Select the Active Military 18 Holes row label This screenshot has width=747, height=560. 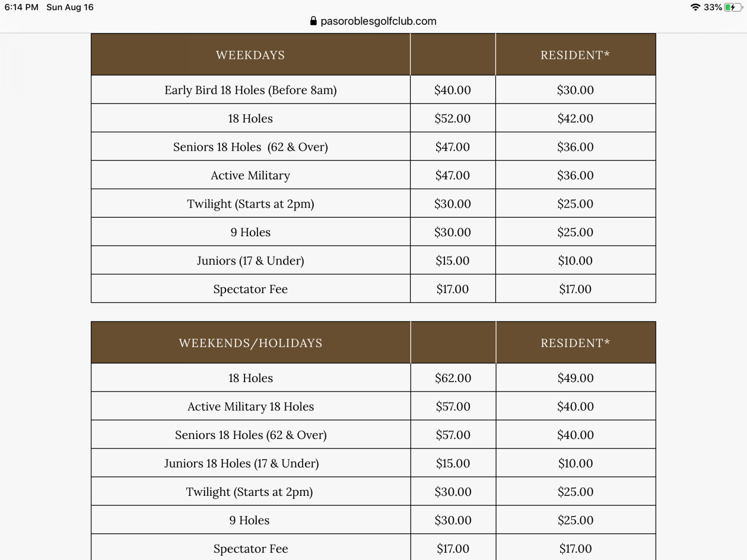(250, 406)
